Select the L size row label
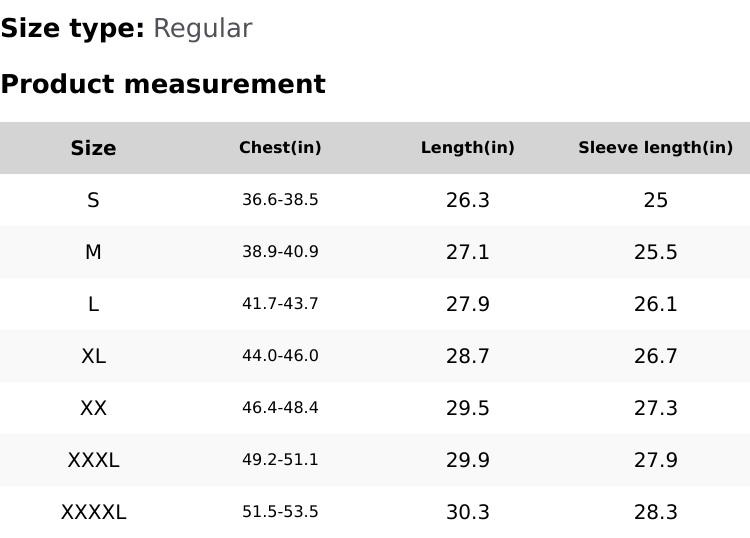Image resolution: width=750 pixels, height=538 pixels. [x=93, y=304]
